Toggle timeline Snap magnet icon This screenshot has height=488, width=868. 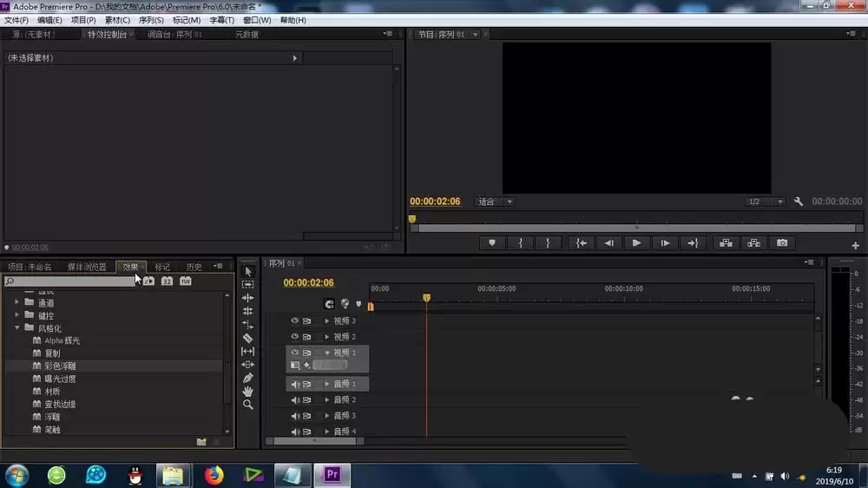pos(329,304)
